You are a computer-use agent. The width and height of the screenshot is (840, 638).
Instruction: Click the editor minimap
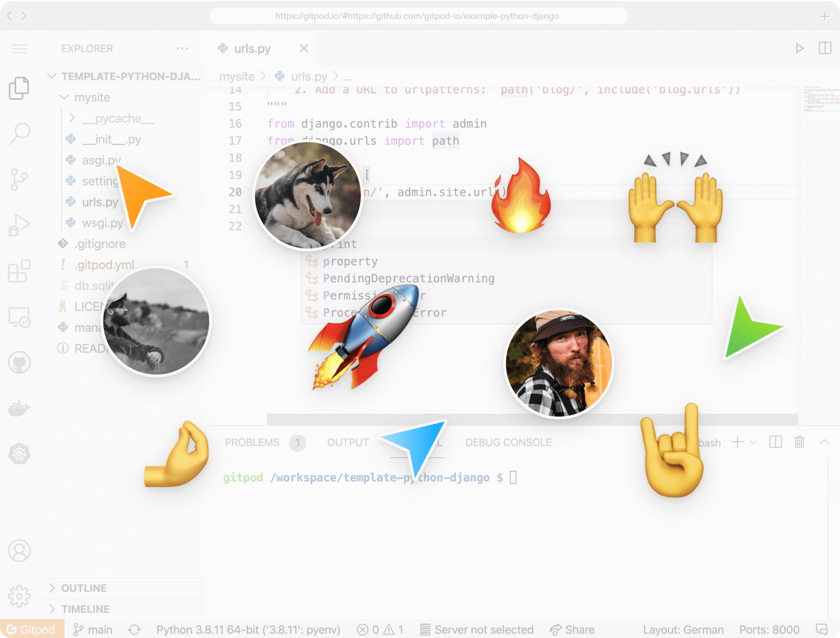pos(821,99)
